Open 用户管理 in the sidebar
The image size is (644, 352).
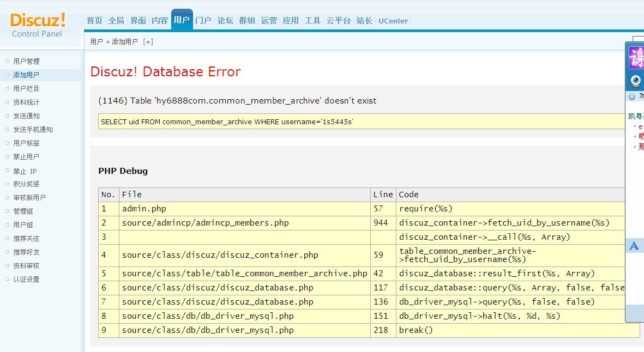coord(26,62)
